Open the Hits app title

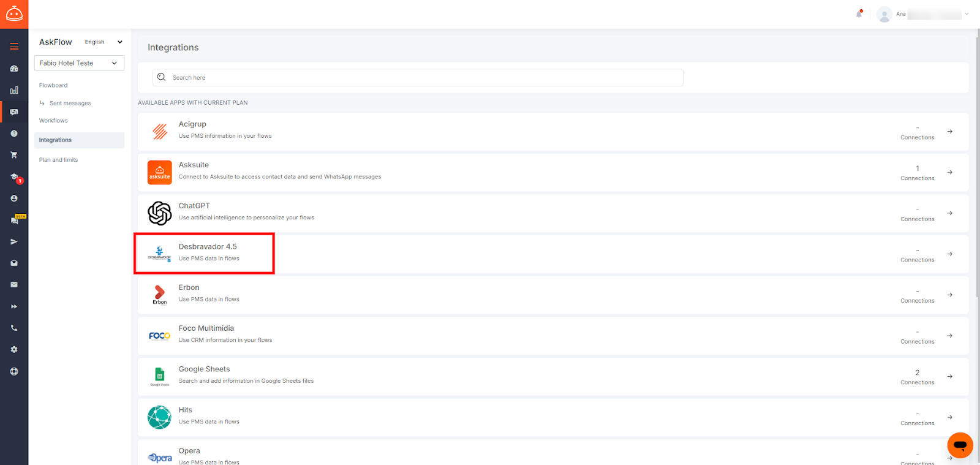pos(185,410)
